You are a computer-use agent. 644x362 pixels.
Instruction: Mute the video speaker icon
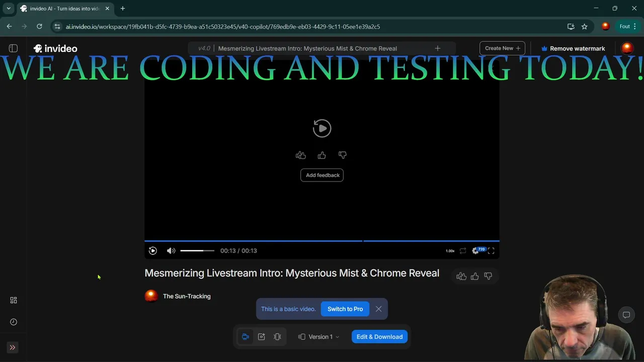pyautogui.click(x=171, y=251)
